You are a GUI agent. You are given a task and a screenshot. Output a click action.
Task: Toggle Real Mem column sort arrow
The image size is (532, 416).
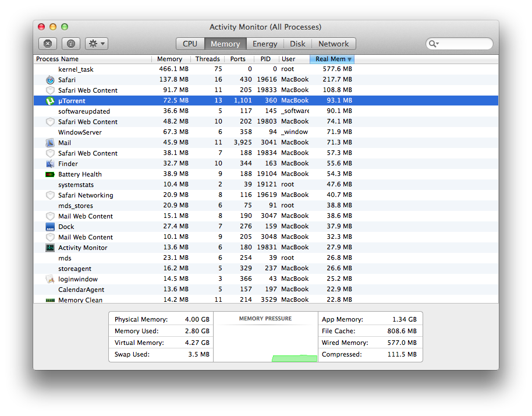(349, 59)
